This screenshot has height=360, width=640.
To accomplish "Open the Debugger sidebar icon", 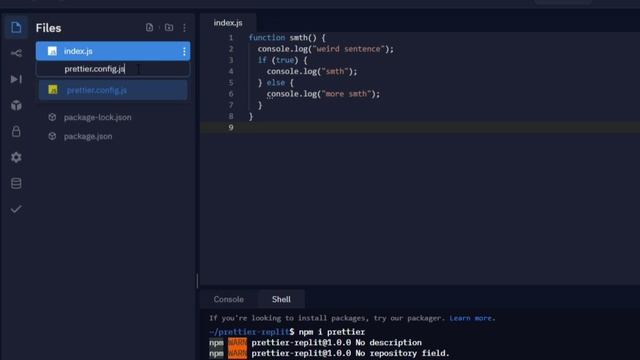I will tap(16, 79).
